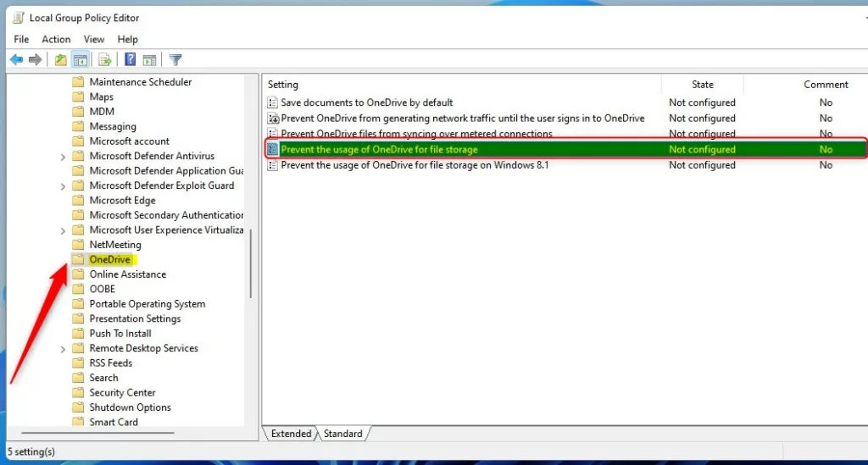Click the MDM folder icon
The height and width of the screenshot is (465, 868).
(78, 112)
